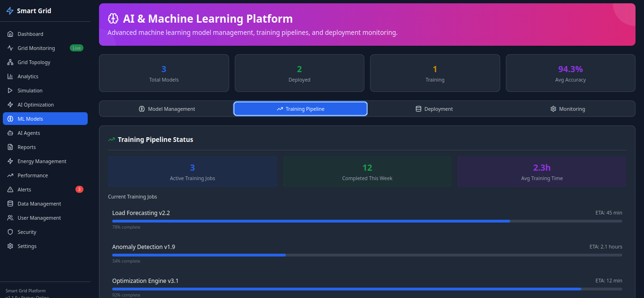Screen dimensions: 644x298
Task: Click the green Live badge
Action: 76,48
